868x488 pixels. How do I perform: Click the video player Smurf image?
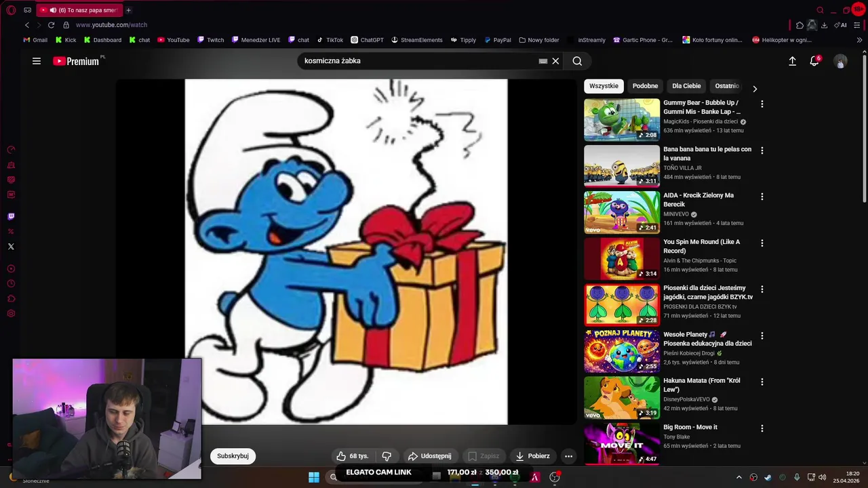pyautogui.click(x=346, y=251)
